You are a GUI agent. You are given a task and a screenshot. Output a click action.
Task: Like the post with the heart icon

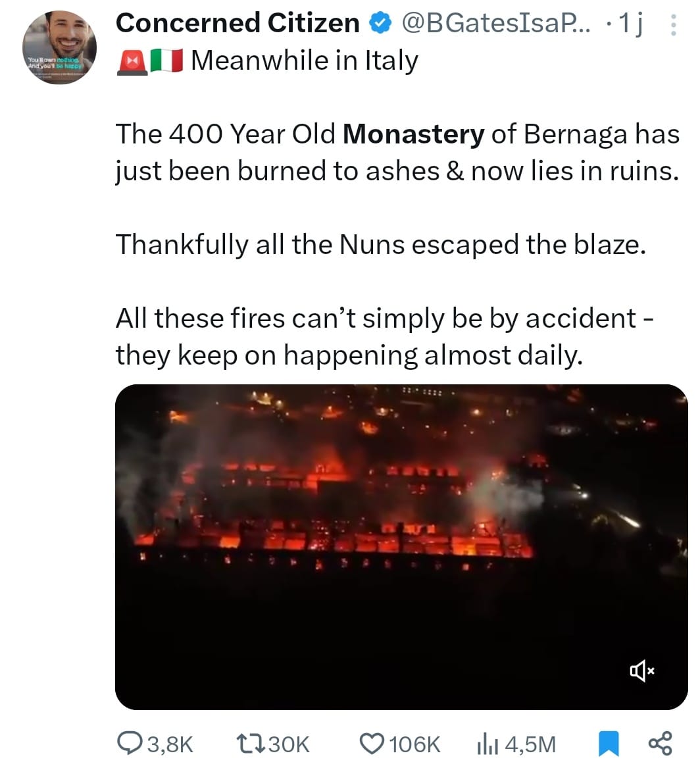372,744
